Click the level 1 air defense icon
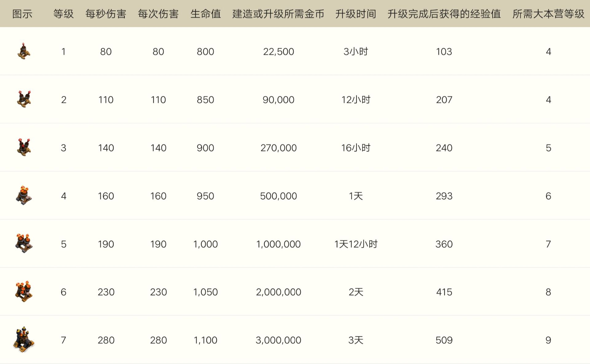The width and height of the screenshot is (590, 364). click(x=24, y=51)
